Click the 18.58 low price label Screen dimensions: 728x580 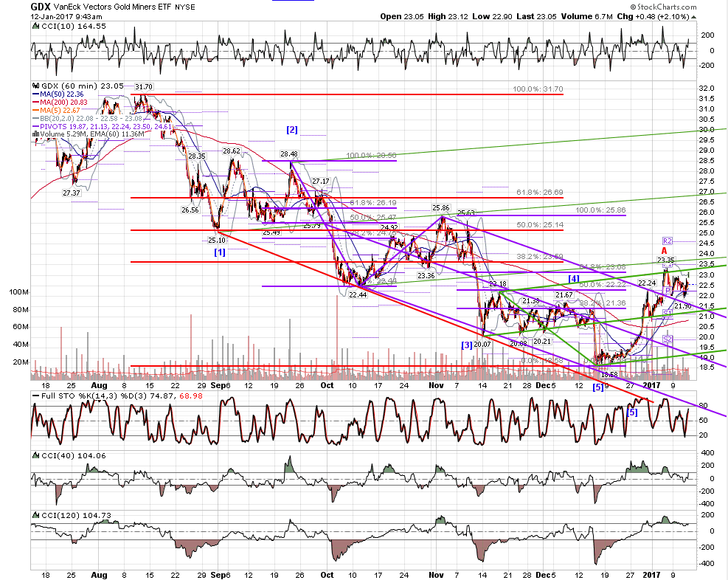(609, 374)
